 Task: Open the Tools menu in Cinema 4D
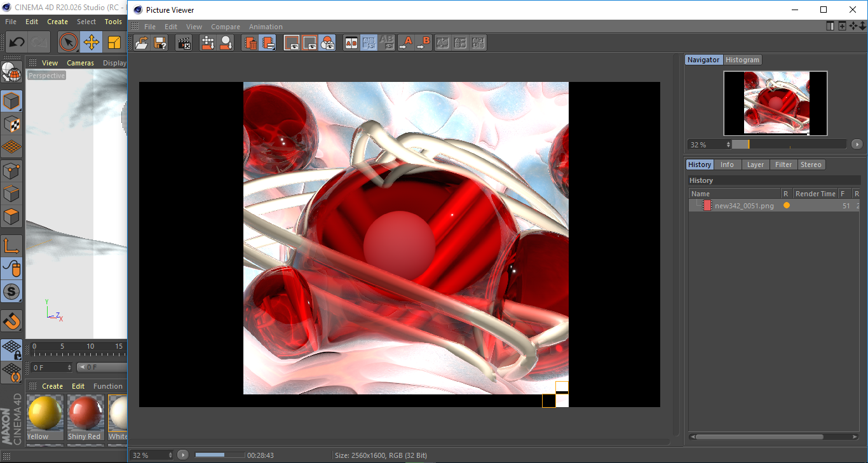pos(113,22)
